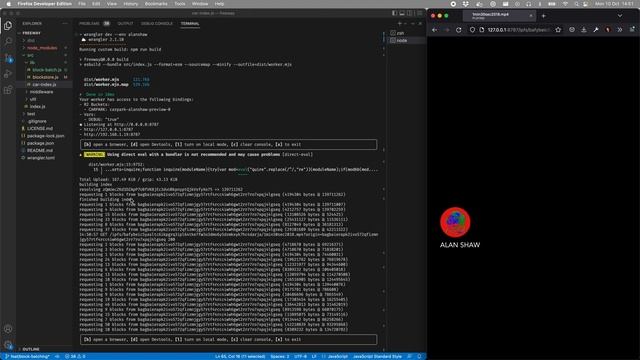Expand the test folder

pyautogui.click(x=31, y=114)
